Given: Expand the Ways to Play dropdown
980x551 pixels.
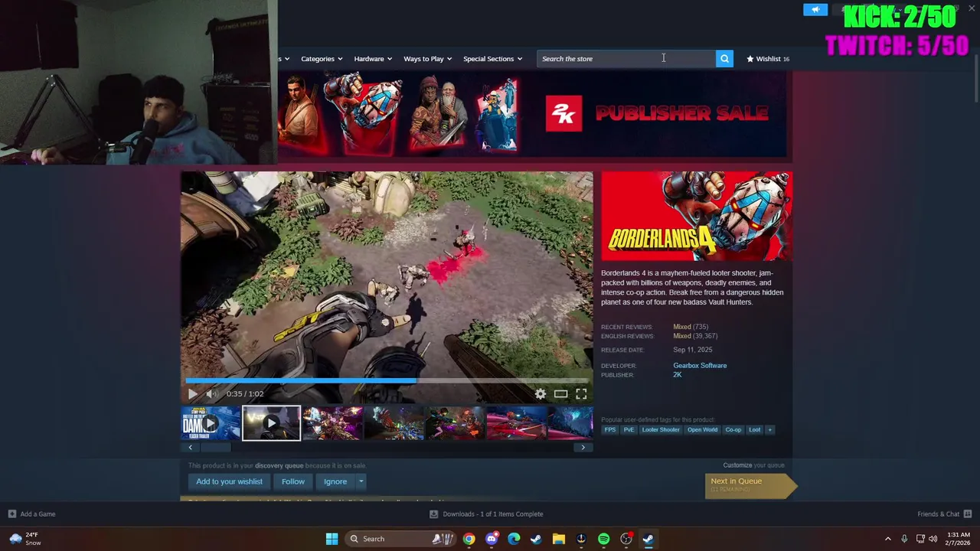Looking at the screenshot, I should point(427,59).
